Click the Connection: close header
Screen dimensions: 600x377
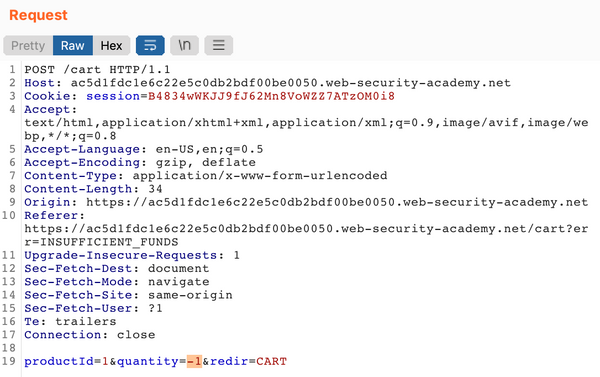(90, 335)
